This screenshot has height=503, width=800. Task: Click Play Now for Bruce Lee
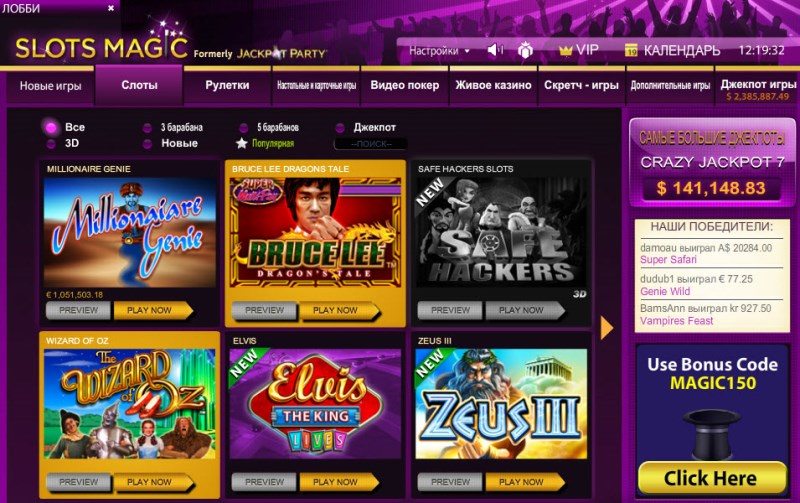339,310
